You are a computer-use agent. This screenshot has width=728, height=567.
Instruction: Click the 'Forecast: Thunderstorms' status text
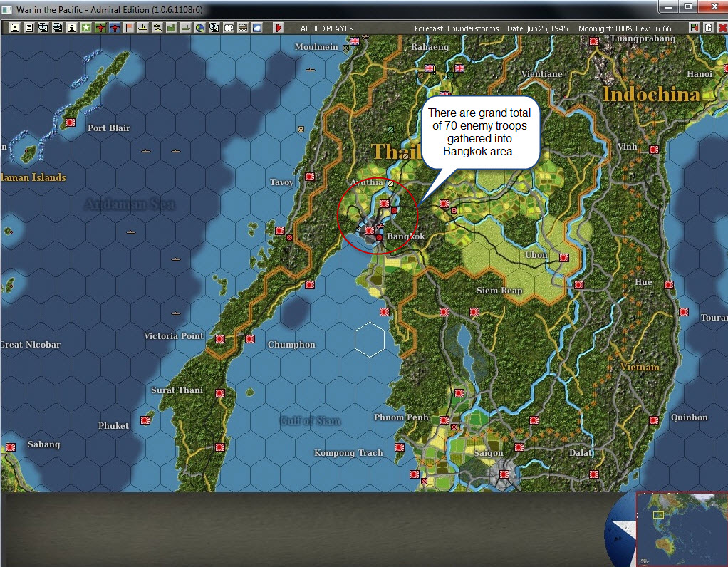[457, 28]
